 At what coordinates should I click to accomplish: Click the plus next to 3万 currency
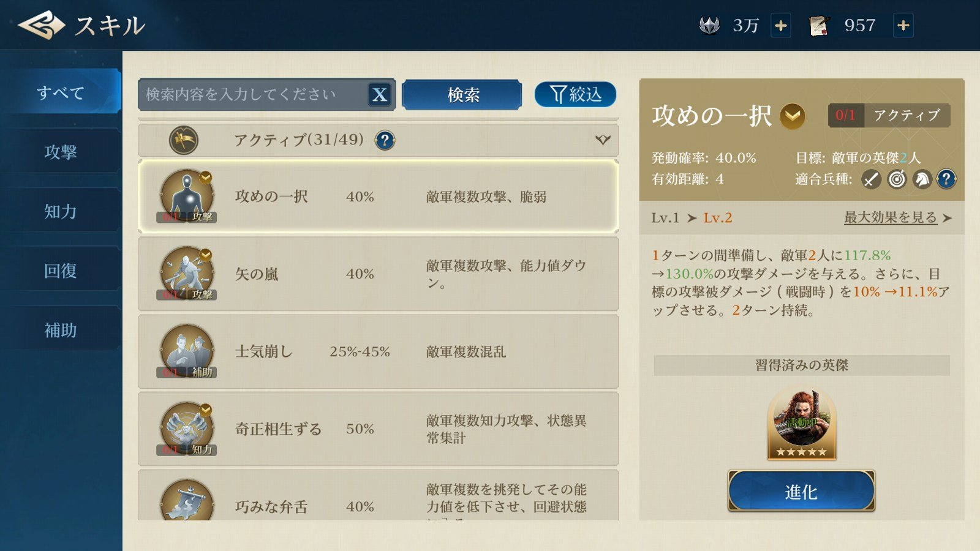point(780,25)
